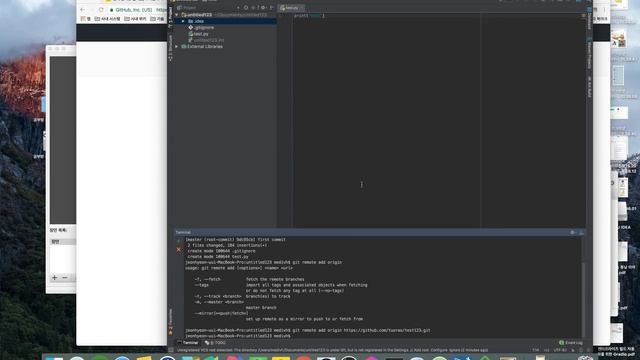Click the terminal prompt's last line
The height and width of the screenshot is (360, 640).
(x=238, y=336)
